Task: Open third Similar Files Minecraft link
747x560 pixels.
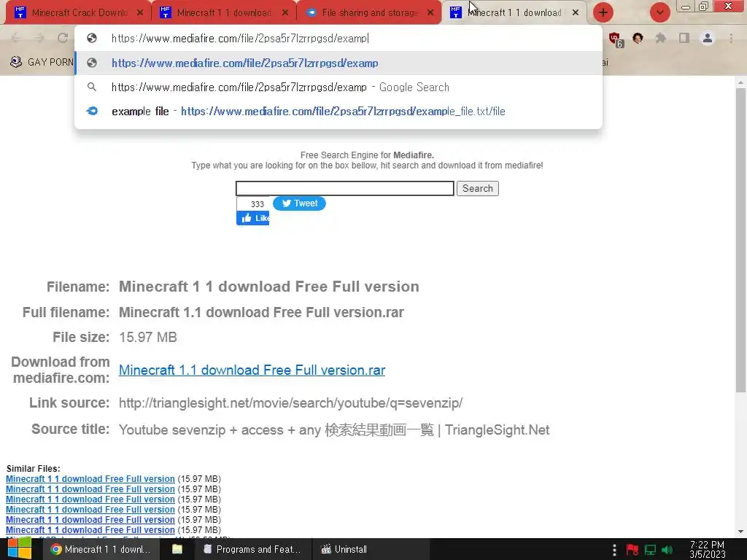Action: coord(90,499)
